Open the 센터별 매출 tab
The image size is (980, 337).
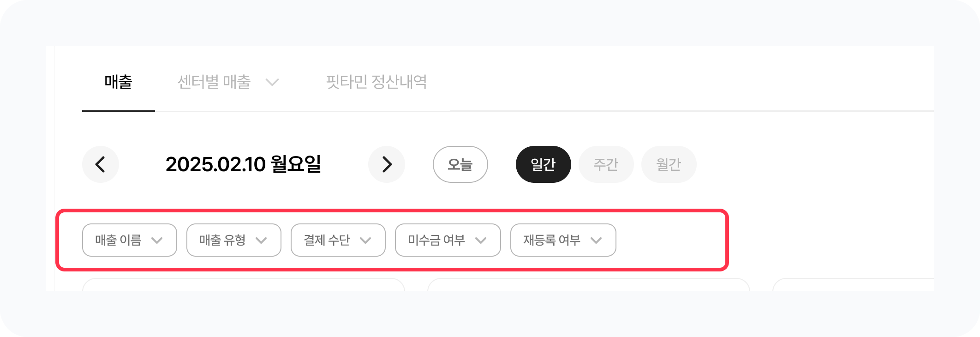[x=214, y=82]
